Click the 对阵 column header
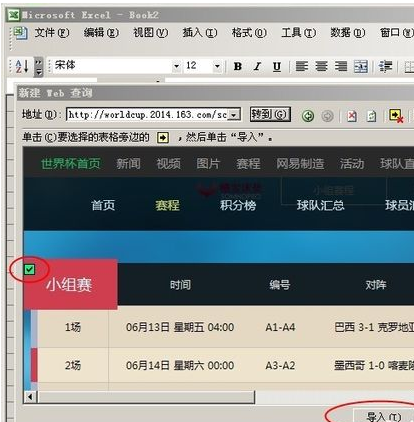The height and width of the screenshot is (422, 414). click(376, 285)
